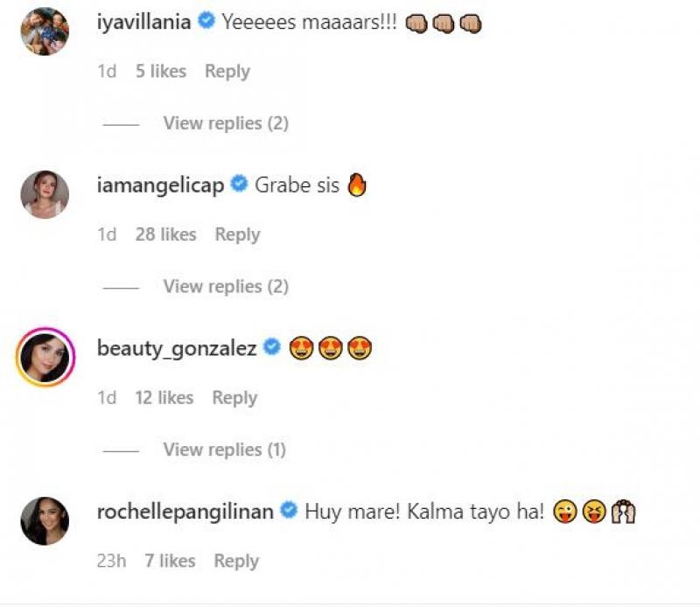View the 28 likes on iamangelicap's comment
Image resolution: width=700 pixels, height=607 pixels.
tap(165, 234)
